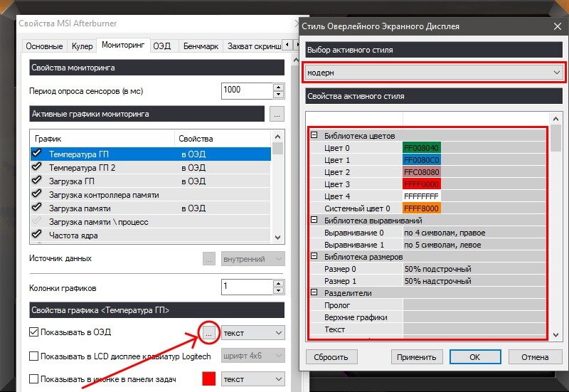
Task: Collapse the Разделители section
Action: (x=314, y=292)
